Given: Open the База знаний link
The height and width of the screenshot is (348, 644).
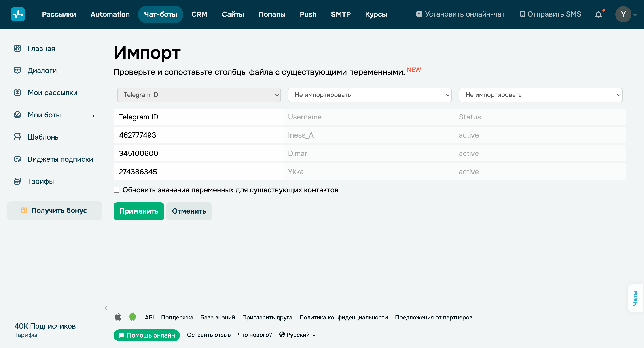Looking at the screenshot, I should click(218, 317).
